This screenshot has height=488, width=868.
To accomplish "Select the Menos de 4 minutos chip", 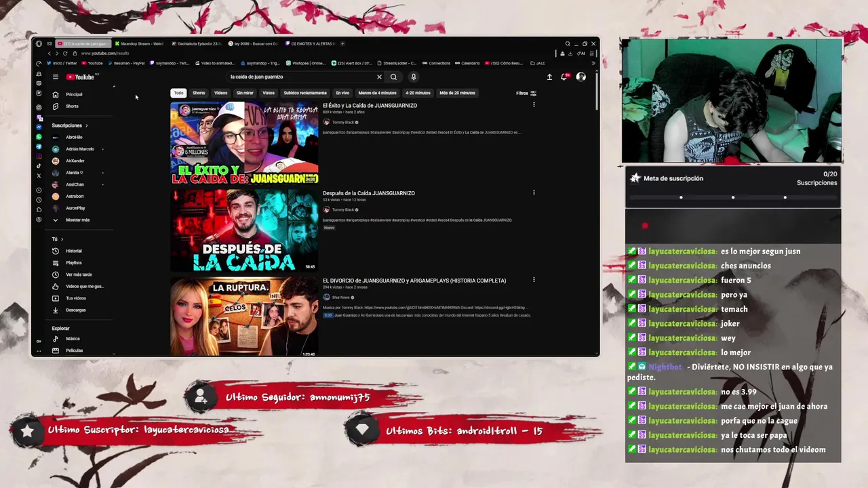I will 377,93.
